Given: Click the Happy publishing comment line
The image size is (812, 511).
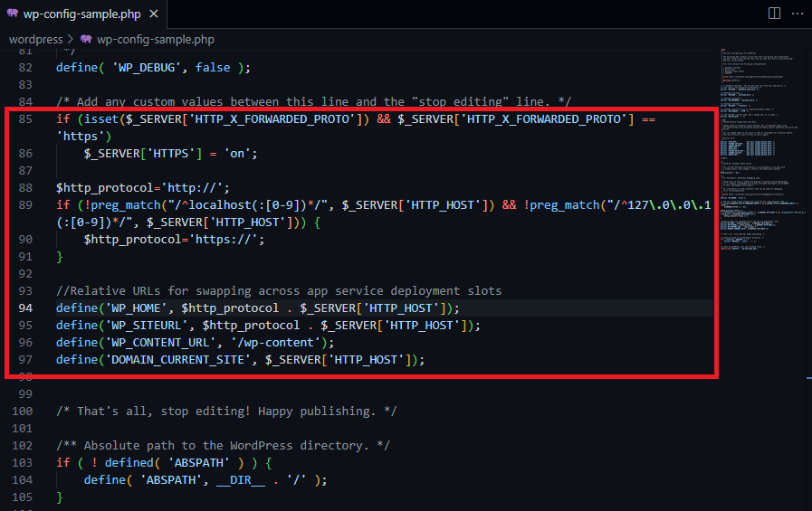Looking at the screenshot, I should click(x=226, y=412).
